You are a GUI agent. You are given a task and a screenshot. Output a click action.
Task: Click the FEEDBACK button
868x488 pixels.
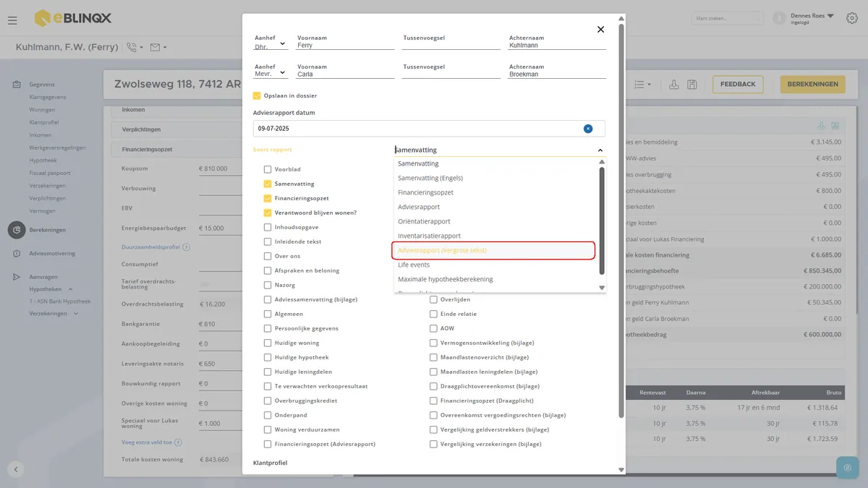(738, 85)
